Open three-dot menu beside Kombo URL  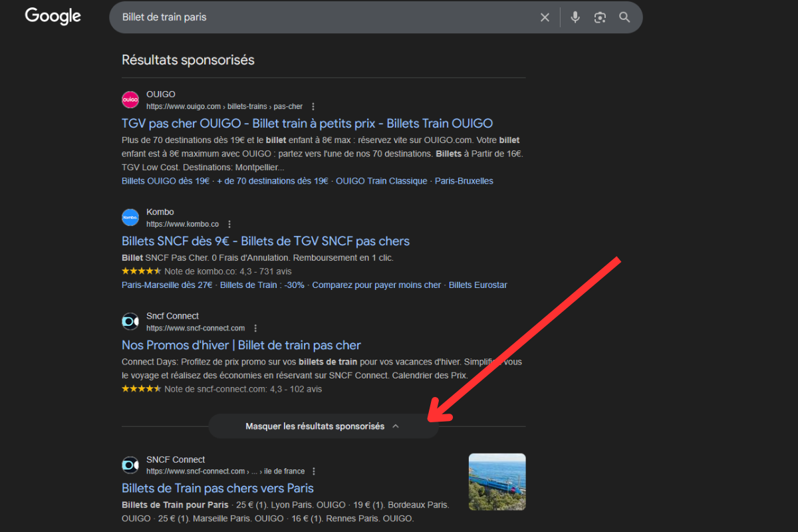click(x=229, y=224)
